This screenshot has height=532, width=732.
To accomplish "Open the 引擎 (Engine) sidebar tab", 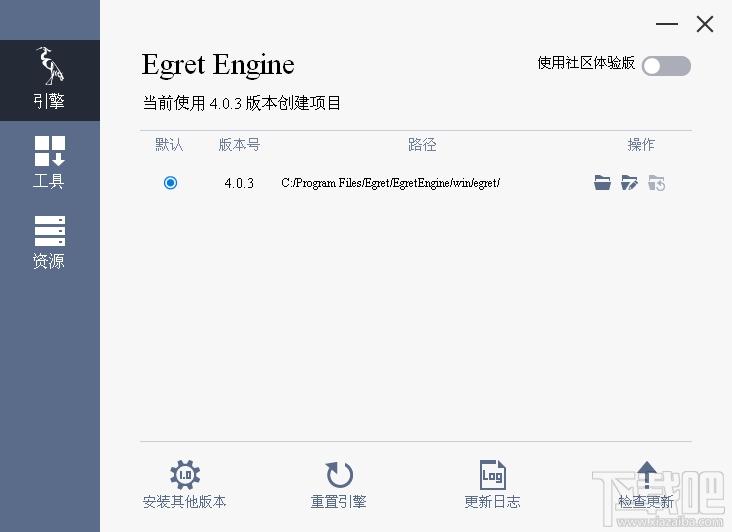I will click(x=49, y=80).
